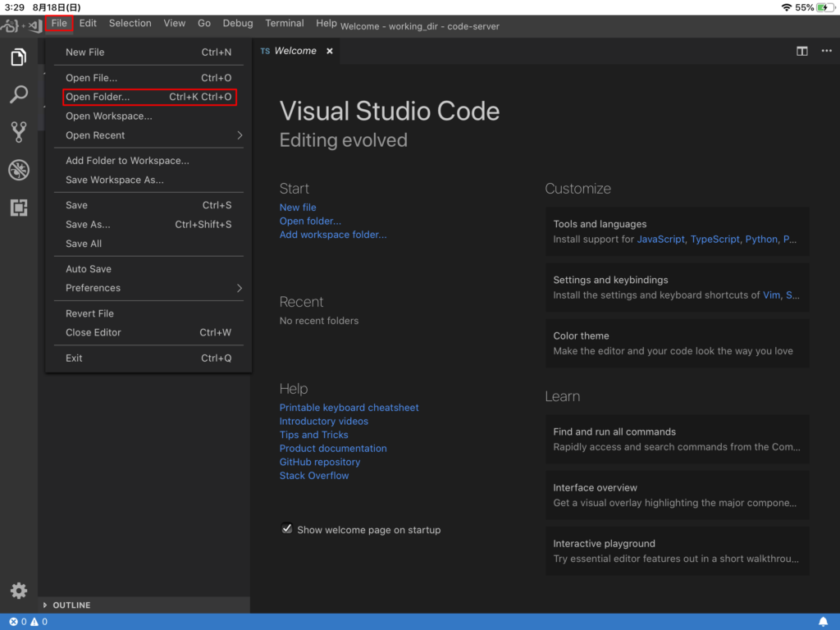Viewport: 840px width, 630px height.
Task: Click Save All in the File menu
Action: pyautogui.click(x=149, y=244)
